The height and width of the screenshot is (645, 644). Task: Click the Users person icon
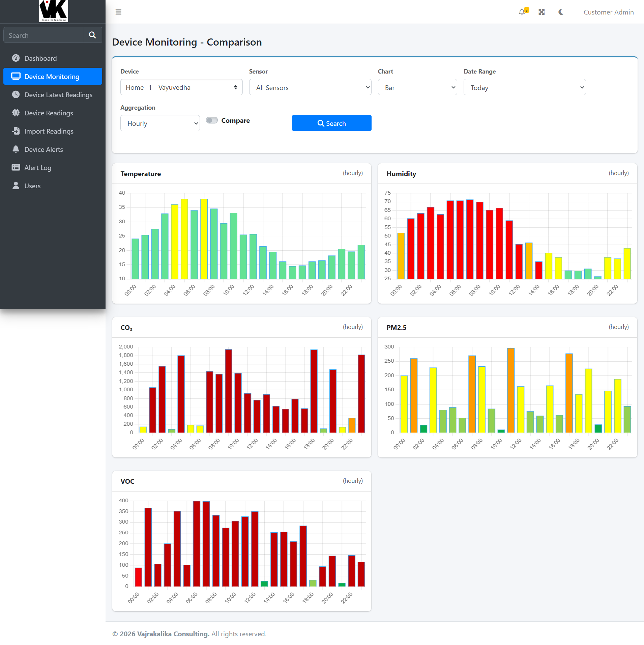[x=16, y=186]
